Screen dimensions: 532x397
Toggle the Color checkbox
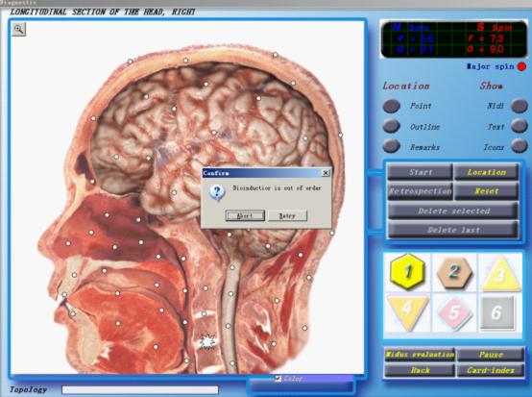click(x=278, y=379)
